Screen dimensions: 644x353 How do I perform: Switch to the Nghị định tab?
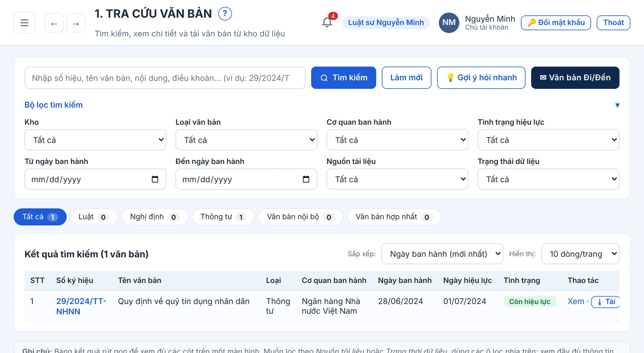(155, 217)
